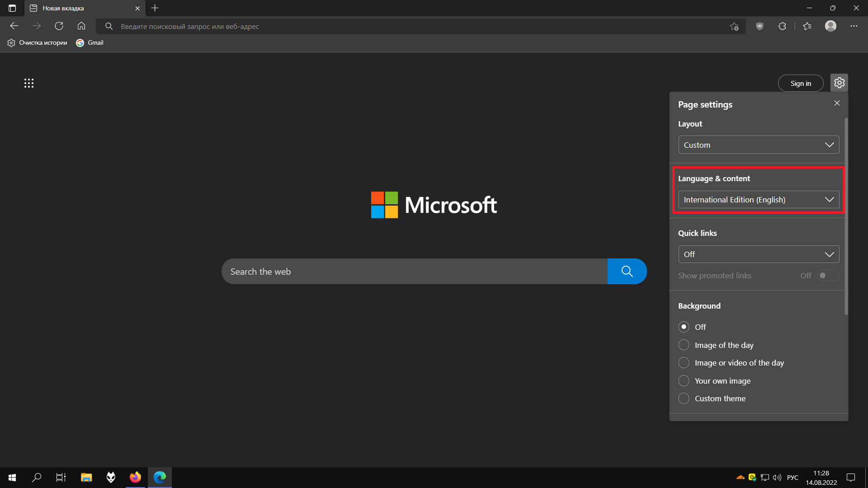This screenshot has width=868, height=488.
Task: Close the Page settings panel
Action: (x=837, y=103)
